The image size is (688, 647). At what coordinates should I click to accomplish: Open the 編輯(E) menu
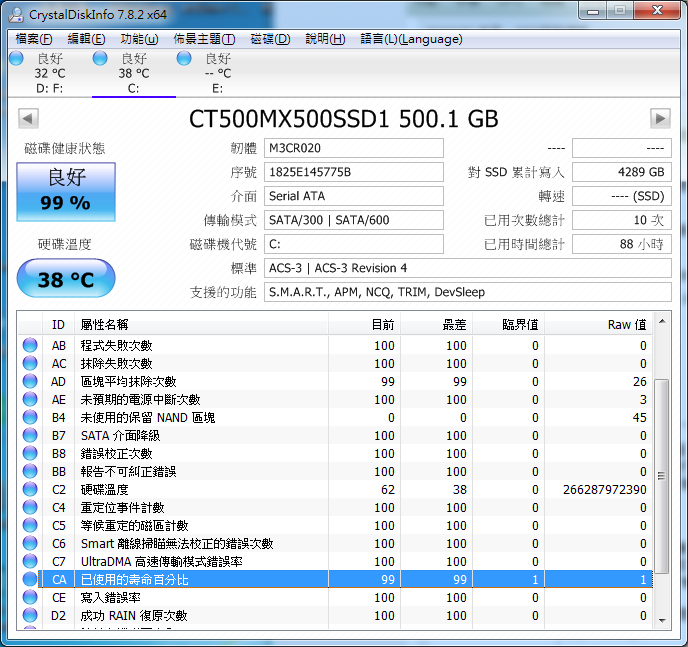coord(86,39)
